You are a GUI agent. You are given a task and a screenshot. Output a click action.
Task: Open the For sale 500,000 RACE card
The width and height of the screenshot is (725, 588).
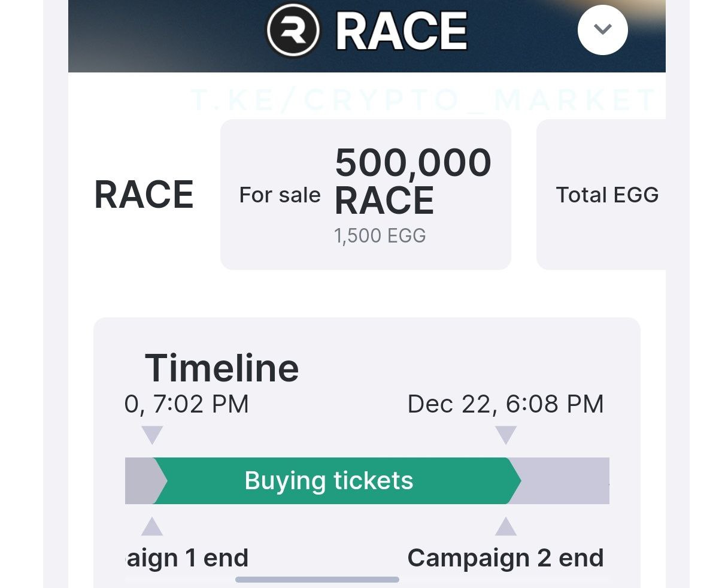[x=366, y=195]
